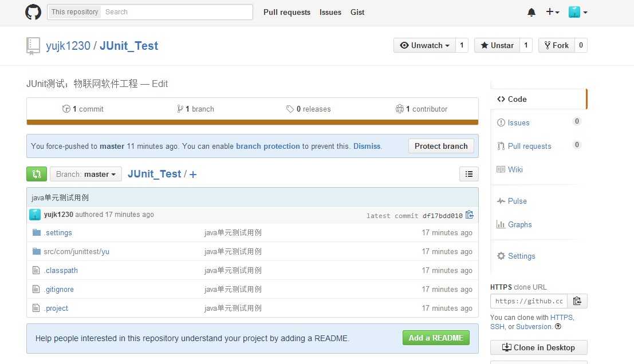634x364 pixels.
Task: Click the Add a README button
Action: point(436,338)
